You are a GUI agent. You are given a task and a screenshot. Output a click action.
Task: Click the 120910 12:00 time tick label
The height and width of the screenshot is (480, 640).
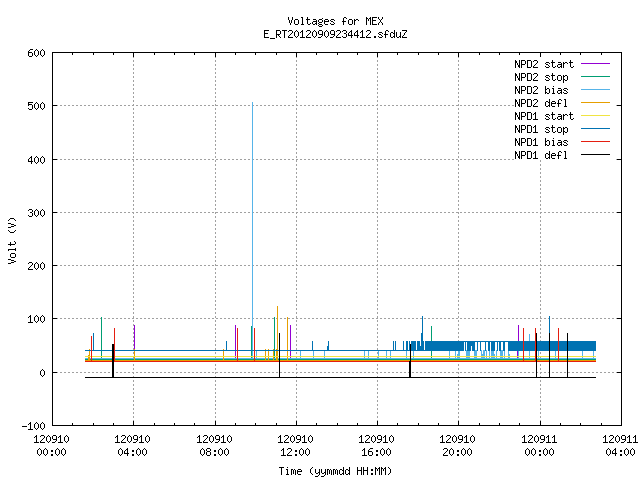(x=295, y=446)
